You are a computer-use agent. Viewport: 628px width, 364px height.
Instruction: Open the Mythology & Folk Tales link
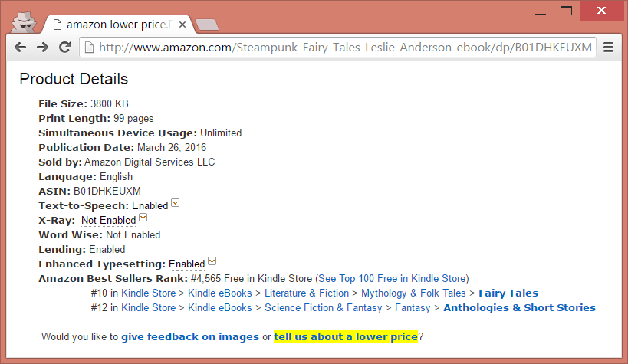pos(413,293)
